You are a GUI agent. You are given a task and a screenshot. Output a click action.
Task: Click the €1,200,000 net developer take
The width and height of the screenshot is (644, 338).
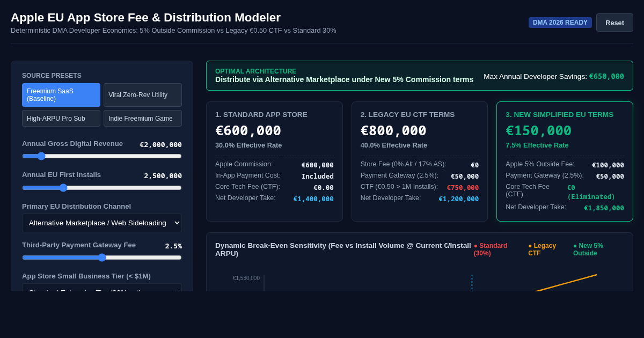pyautogui.click(x=459, y=199)
